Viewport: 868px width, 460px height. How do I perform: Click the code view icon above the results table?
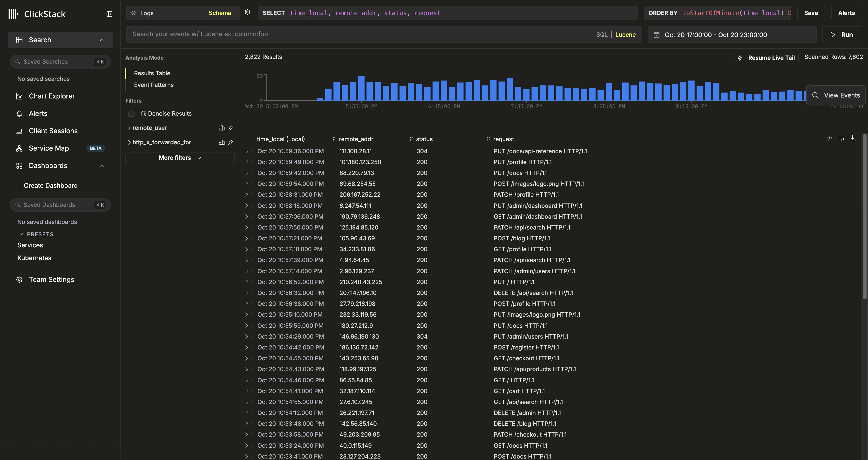click(830, 138)
